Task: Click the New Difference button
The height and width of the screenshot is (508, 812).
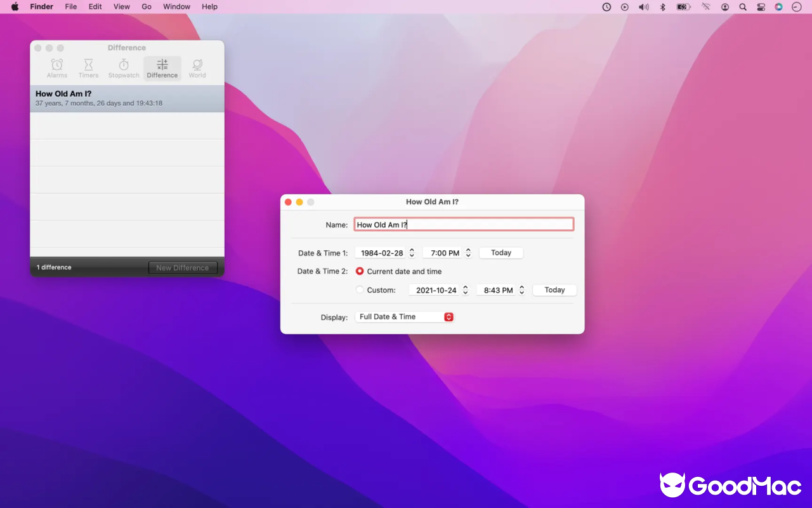Action: (x=183, y=268)
